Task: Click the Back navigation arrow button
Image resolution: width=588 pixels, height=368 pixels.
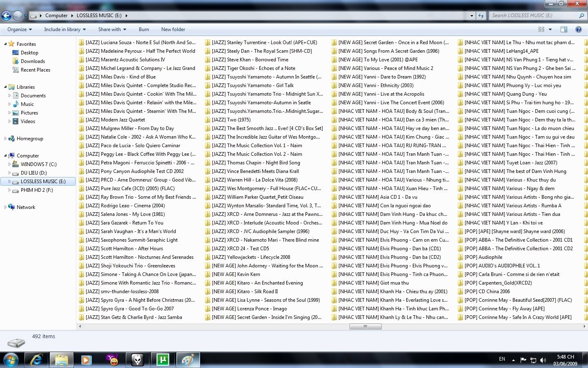Action: tap(6, 16)
